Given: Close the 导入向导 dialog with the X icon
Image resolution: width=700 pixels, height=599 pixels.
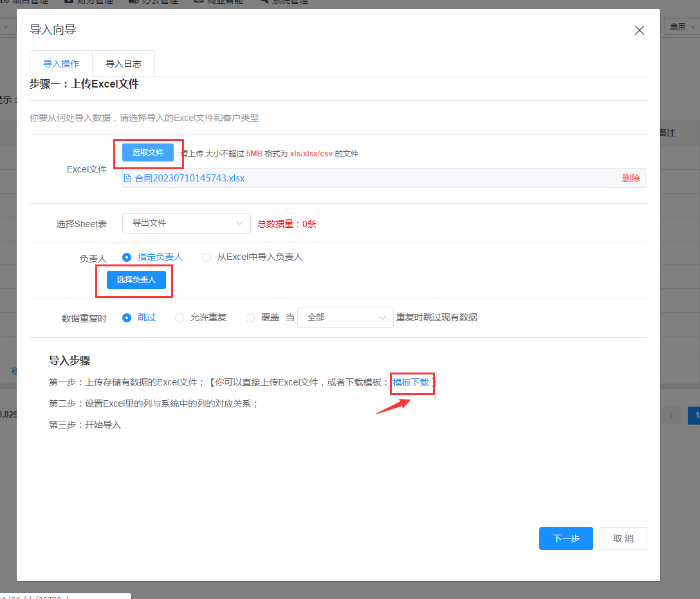Looking at the screenshot, I should (639, 30).
